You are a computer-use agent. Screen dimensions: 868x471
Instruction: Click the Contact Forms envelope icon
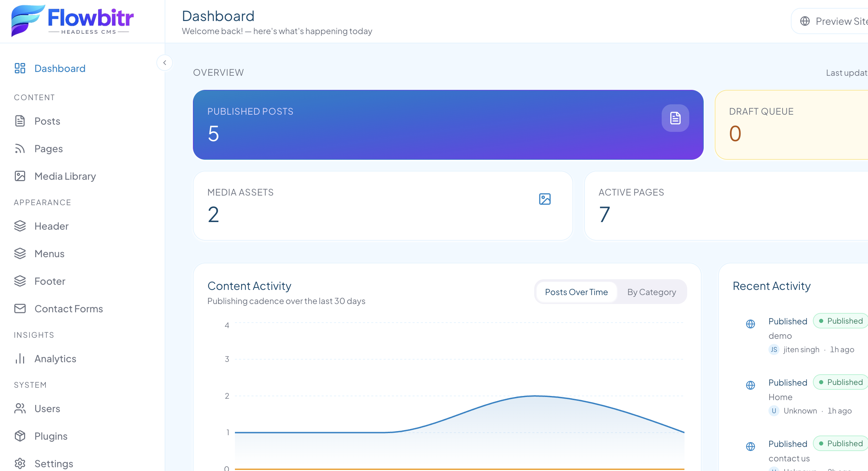click(x=20, y=308)
